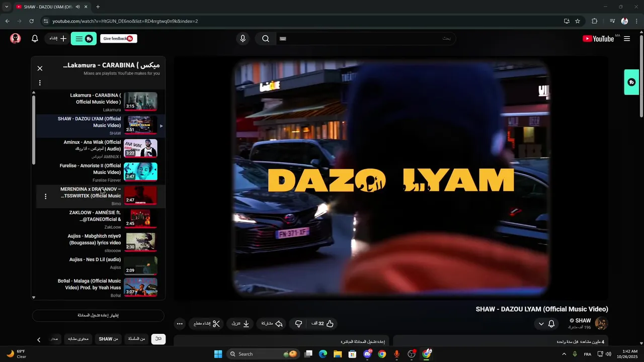Screen dimensions: 644x362
Task: Open playlist panel three-dot options
Action: pyautogui.click(x=40, y=83)
